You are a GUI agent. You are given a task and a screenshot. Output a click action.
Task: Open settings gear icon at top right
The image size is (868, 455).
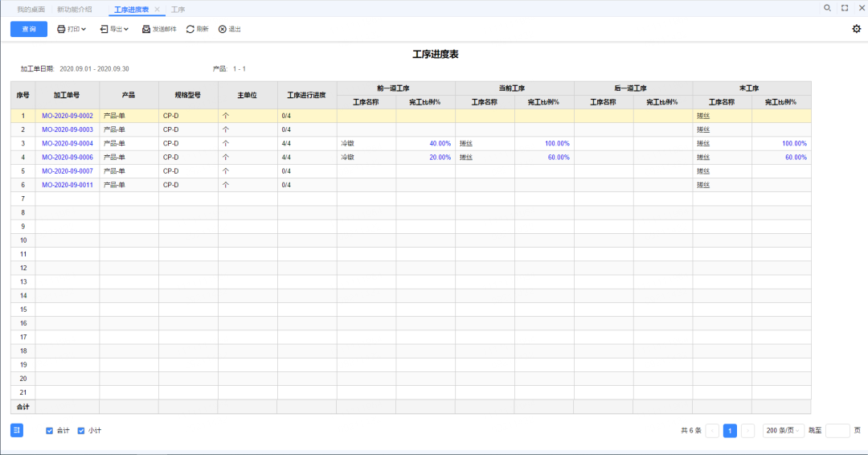(x=857, y=29)
